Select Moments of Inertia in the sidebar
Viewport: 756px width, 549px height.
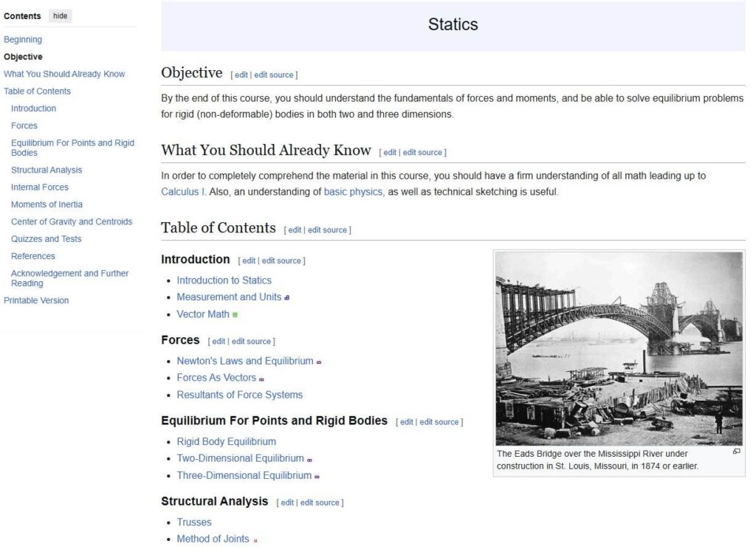click(47, 204)
